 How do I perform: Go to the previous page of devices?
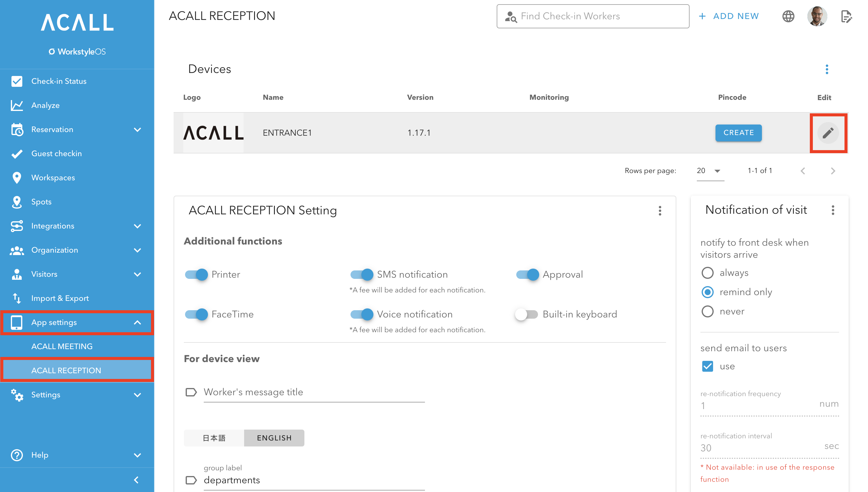pyautogui.click(x=803, y=171)
